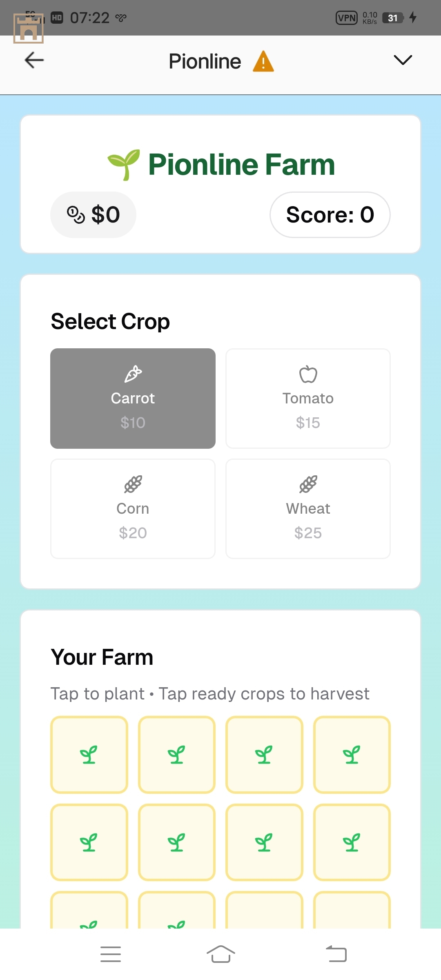Tap the orange warning triangle icon
The image size is (441, 980).
pyautogui.click(x=263, y=62)
